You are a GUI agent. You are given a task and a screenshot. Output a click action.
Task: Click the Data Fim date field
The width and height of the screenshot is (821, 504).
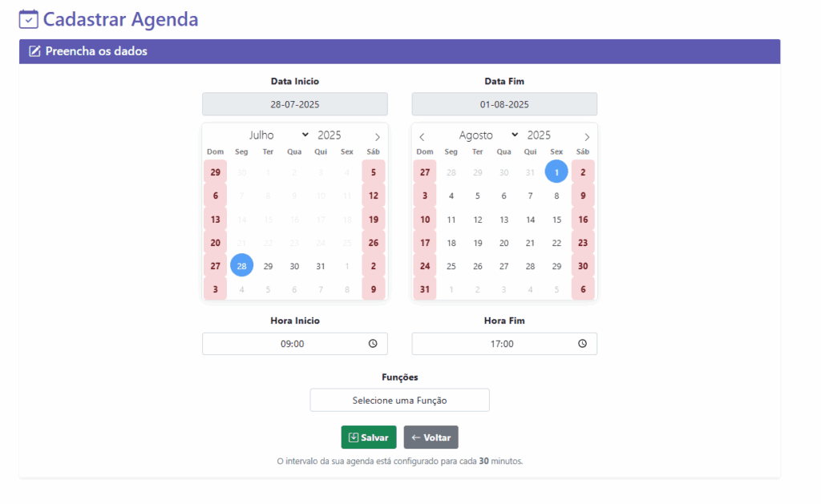click(x=504, y=104)
